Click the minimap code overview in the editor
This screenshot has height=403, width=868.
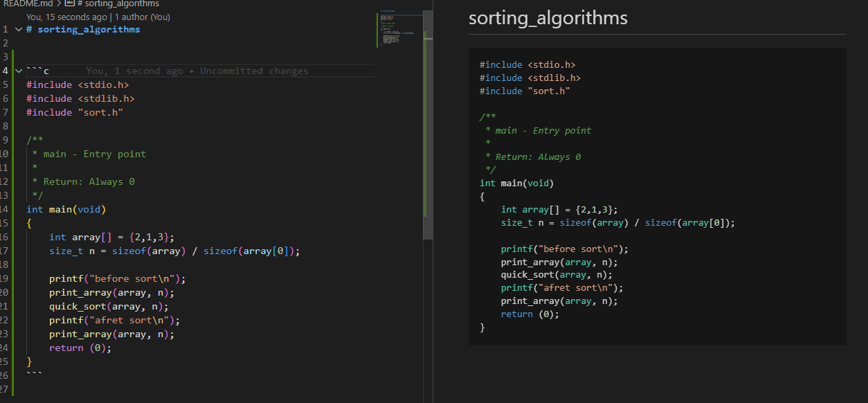pos(399,29)
